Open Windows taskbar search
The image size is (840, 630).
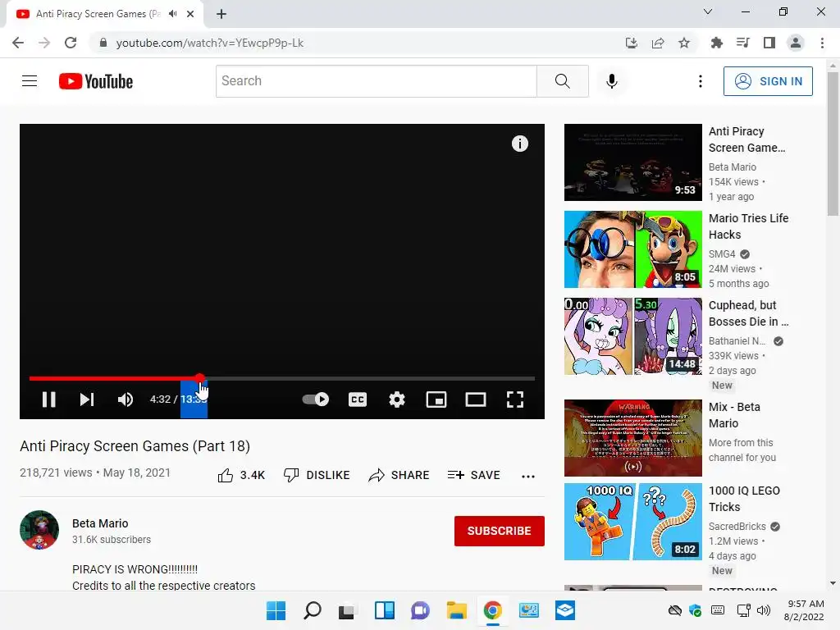[313, 610]
